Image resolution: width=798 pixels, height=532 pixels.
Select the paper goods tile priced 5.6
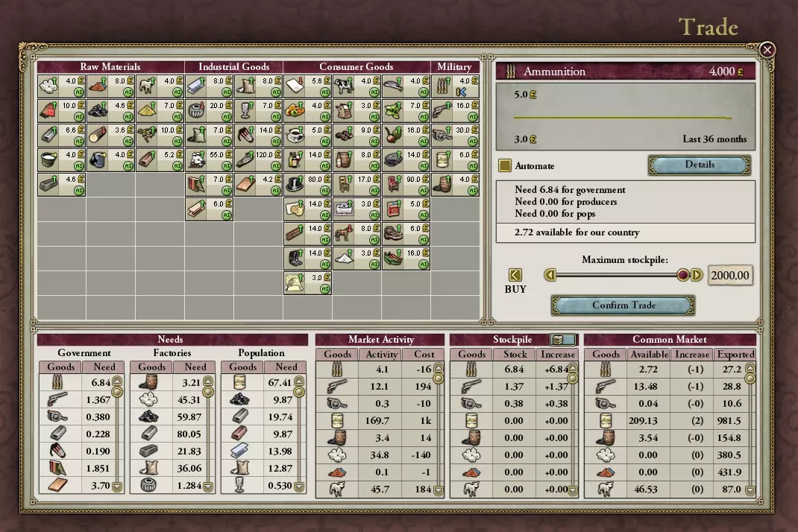click(308, 86)
